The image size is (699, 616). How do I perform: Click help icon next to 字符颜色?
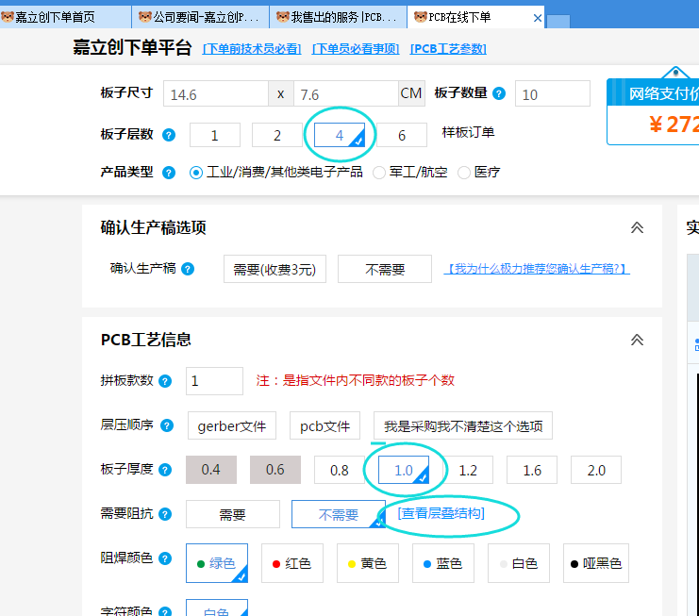pos(165,612)
